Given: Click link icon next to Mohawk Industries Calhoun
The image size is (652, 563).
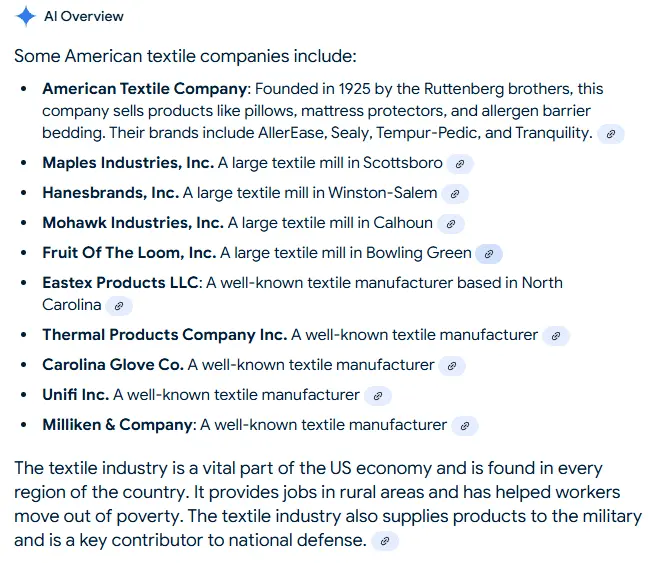Looking at the screenshot, I should coord(451,224).
